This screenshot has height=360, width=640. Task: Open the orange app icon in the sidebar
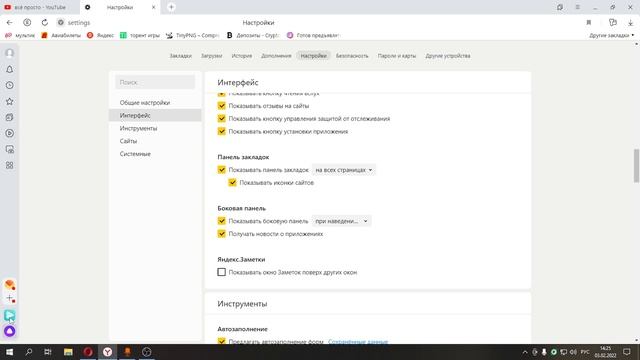[x=10, y=284]
